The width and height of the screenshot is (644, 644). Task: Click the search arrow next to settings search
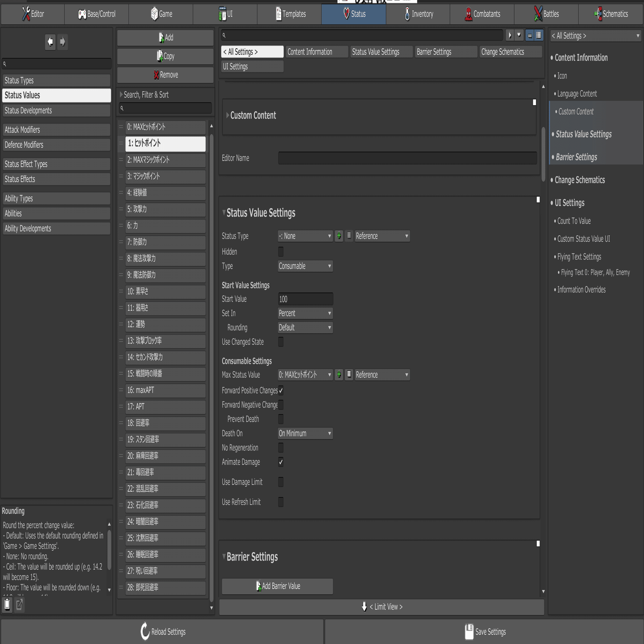pos(510,35)
